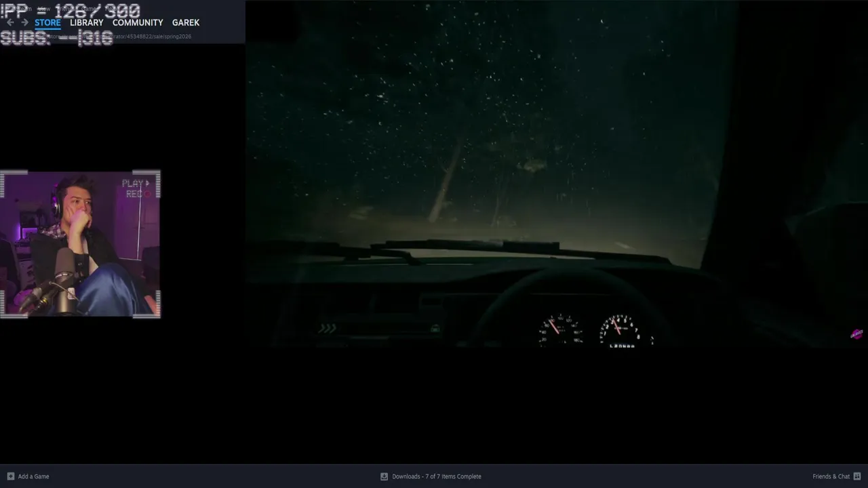Open the STORE tab
This screenshot has width=868, height=488.
tap(47, 22)
